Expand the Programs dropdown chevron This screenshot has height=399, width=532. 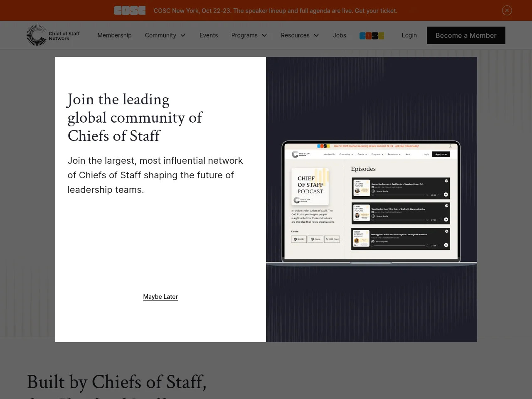(264, 35)
